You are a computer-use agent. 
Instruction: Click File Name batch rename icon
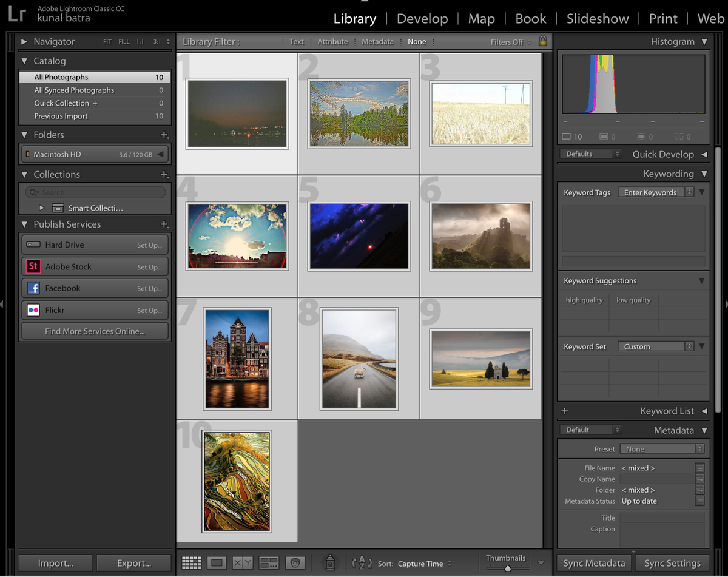pyautogui.click(x=699, y=468)
